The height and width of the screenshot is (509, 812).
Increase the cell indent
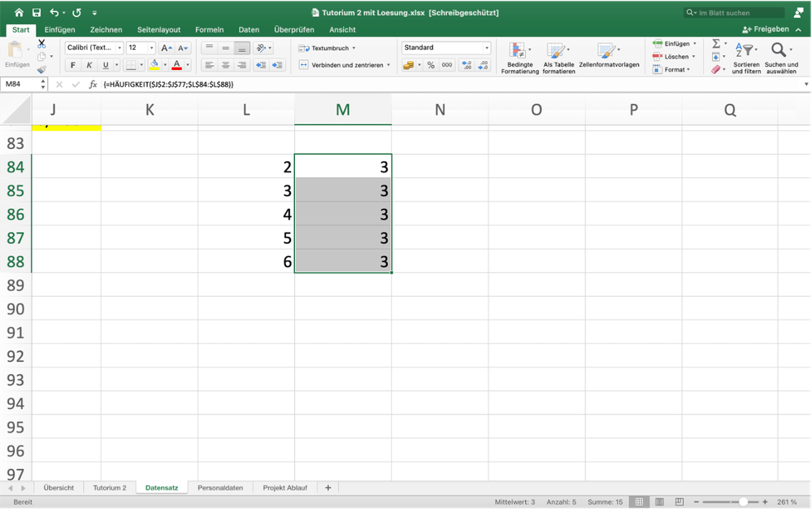(x=277, y=65)
